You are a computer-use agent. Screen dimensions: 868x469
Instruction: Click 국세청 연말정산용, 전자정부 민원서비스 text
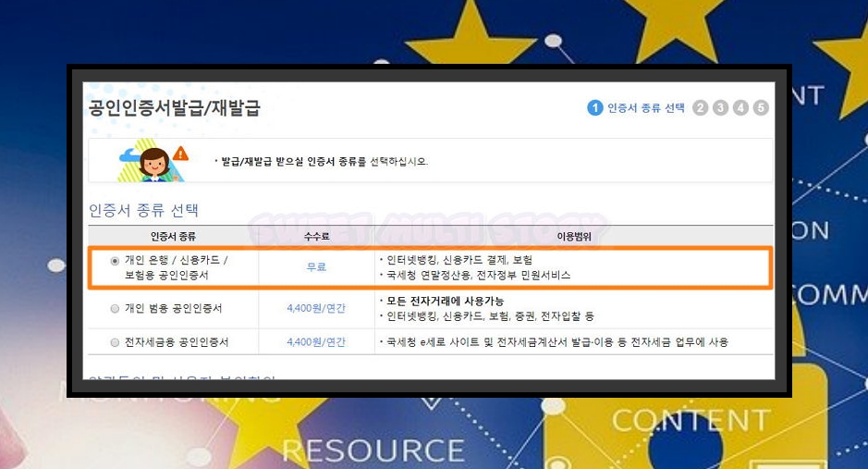(x=478, y=275)
